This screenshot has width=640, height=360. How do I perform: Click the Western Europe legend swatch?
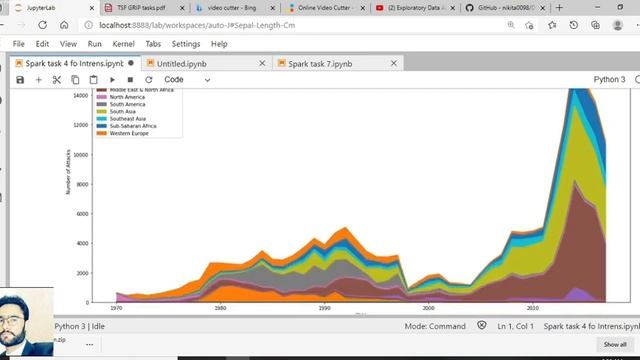pyautogui.click(x=102, y=133)
